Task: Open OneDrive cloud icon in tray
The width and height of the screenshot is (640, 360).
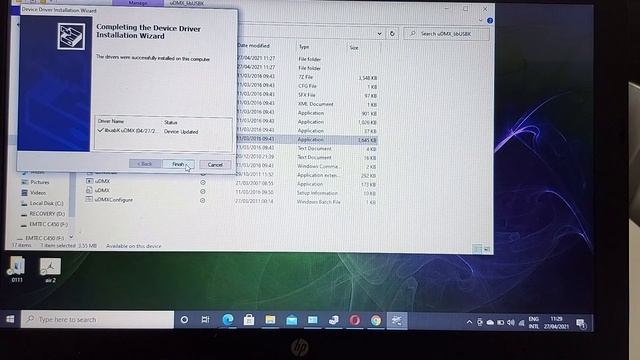Action: tap(490, 323)
